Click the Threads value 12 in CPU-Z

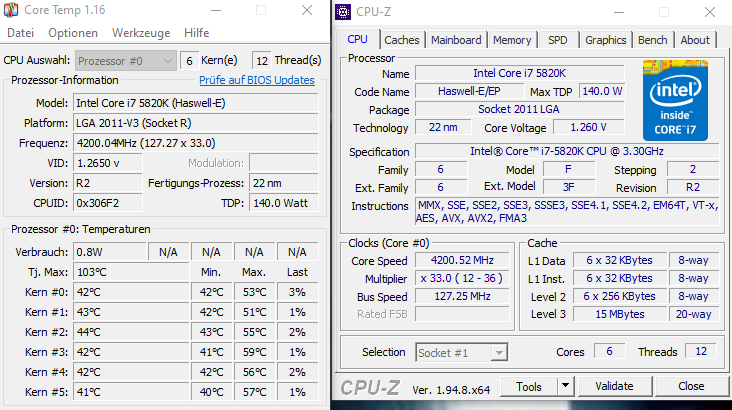pos(701,351)
